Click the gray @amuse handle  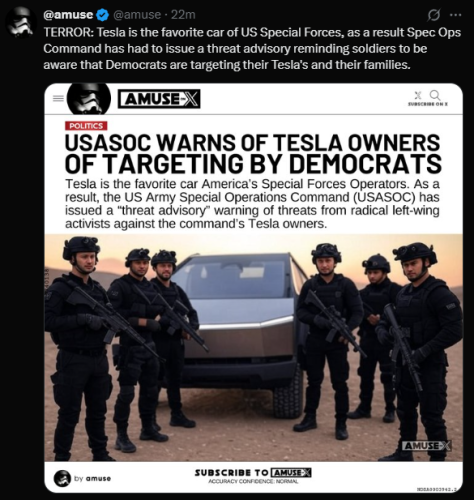coord(137,15)
